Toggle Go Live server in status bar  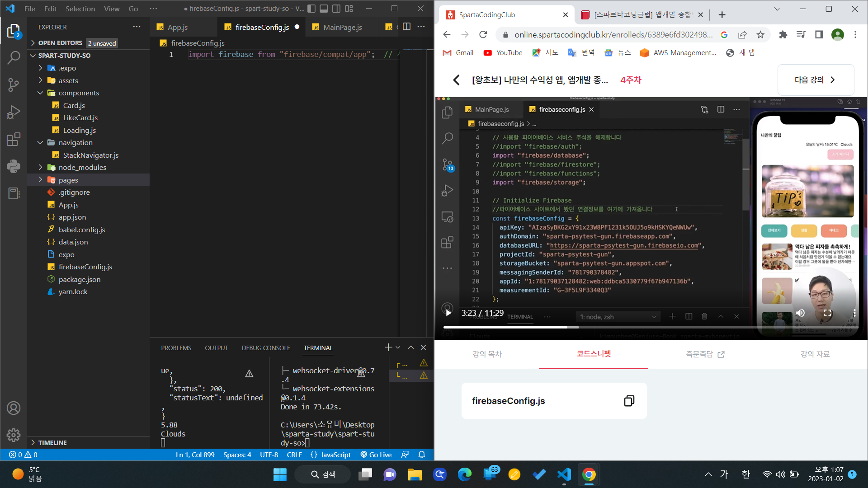(x=376, y=455)
